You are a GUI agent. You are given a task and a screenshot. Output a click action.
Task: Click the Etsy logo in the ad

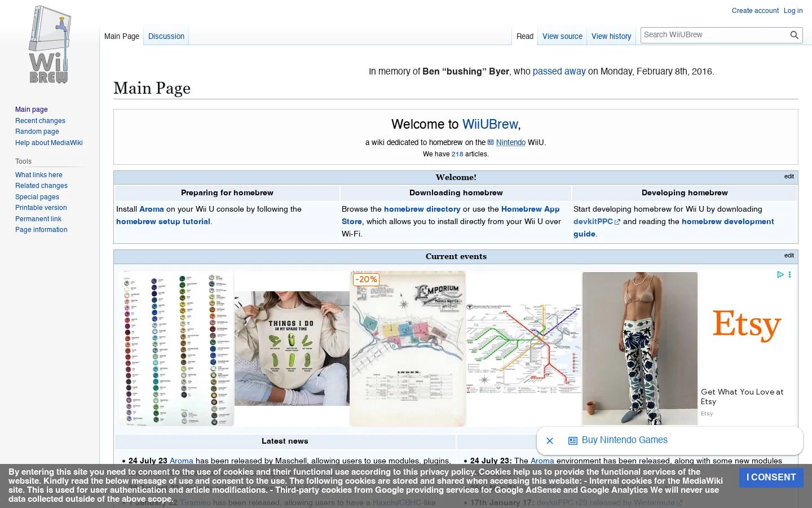pos(747,326)
